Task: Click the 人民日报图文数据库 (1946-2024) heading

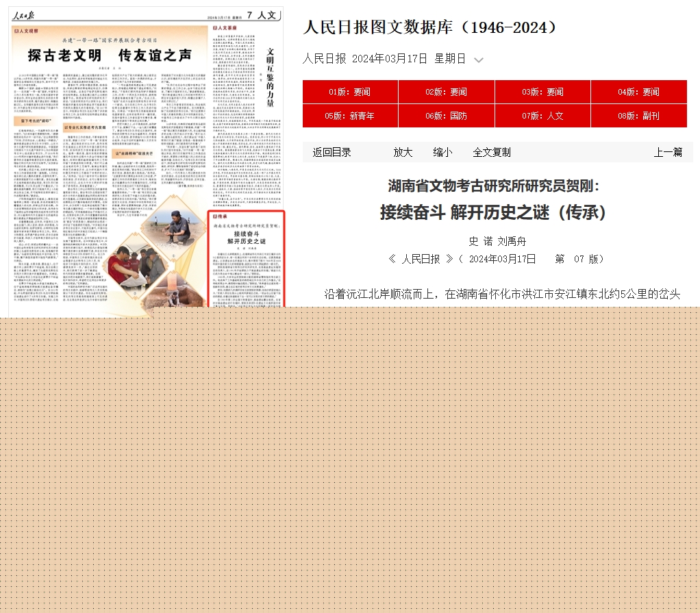Action: (x=429, y=27)
